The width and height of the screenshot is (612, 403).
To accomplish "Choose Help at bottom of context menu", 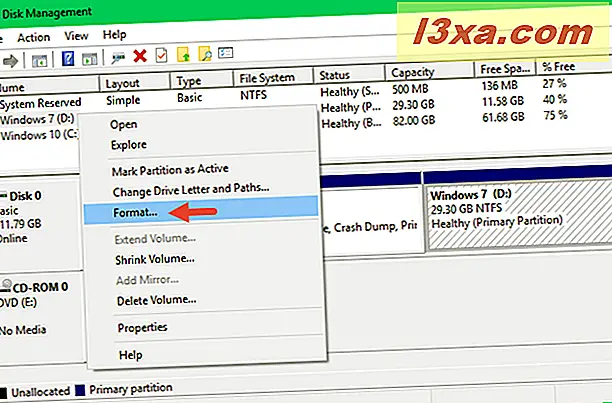I will click(130, 355).
